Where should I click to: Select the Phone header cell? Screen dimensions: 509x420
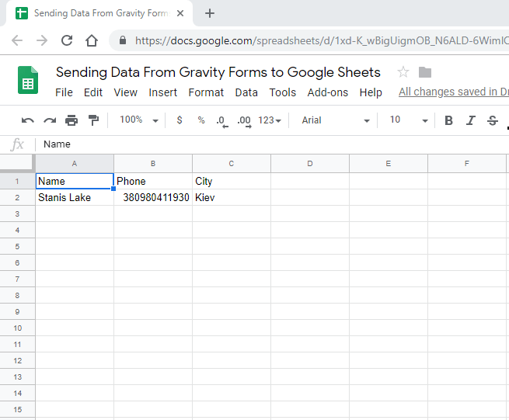(153, 182)
